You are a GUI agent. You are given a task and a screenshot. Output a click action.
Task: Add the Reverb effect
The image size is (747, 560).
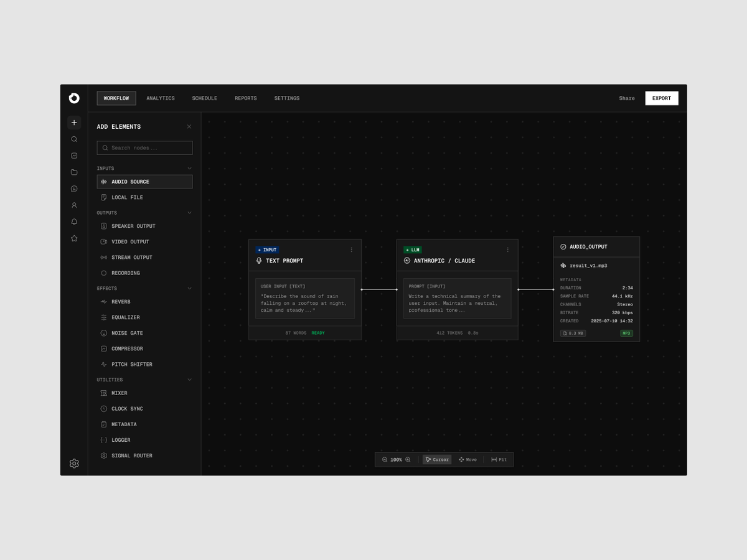[144, 302]
